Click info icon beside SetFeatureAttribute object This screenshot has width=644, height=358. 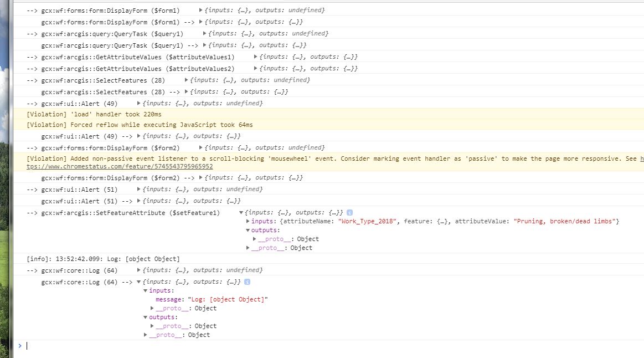click(x=349, y=212)
